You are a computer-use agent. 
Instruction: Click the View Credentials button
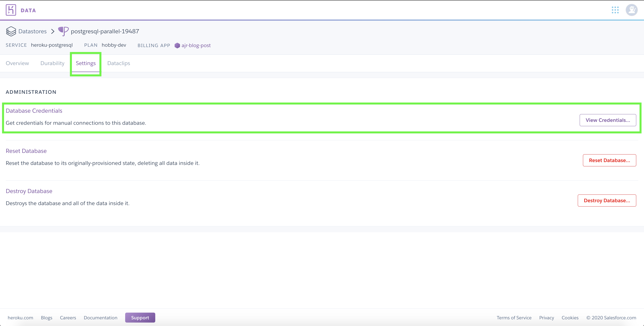(x=608, y=120)
